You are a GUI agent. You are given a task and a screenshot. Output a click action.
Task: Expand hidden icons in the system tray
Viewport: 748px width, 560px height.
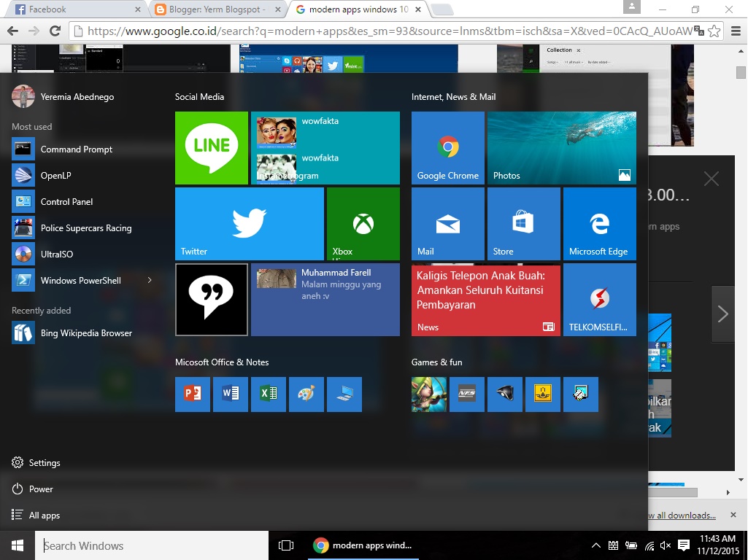pos(596,545)
